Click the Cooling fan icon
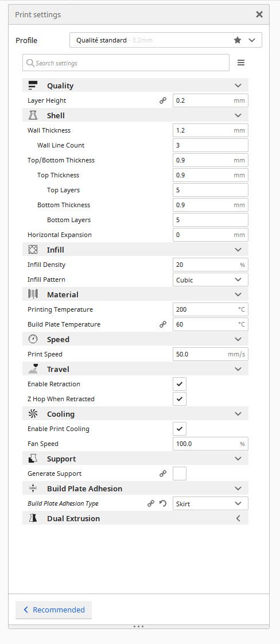The height and width of the screenshot is (644, 280). pyautogui.click(x=33, y=414)
